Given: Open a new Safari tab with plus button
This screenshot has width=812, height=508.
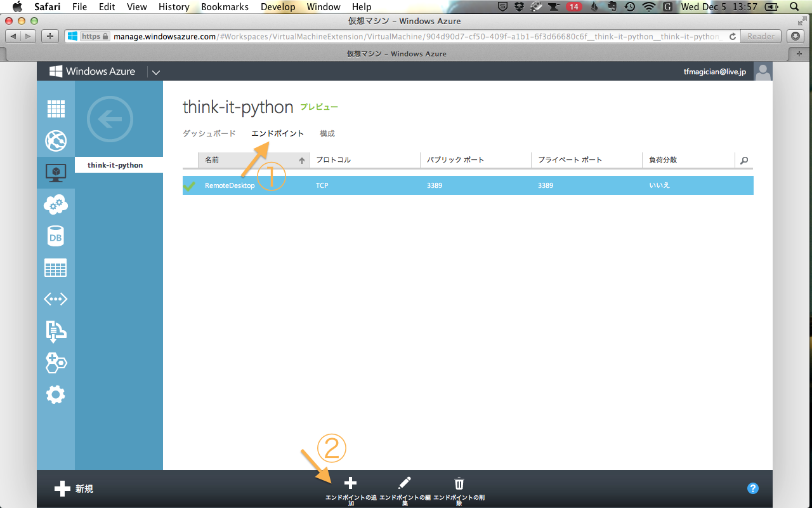Looking at the screenshot, I should coord(799,53).
